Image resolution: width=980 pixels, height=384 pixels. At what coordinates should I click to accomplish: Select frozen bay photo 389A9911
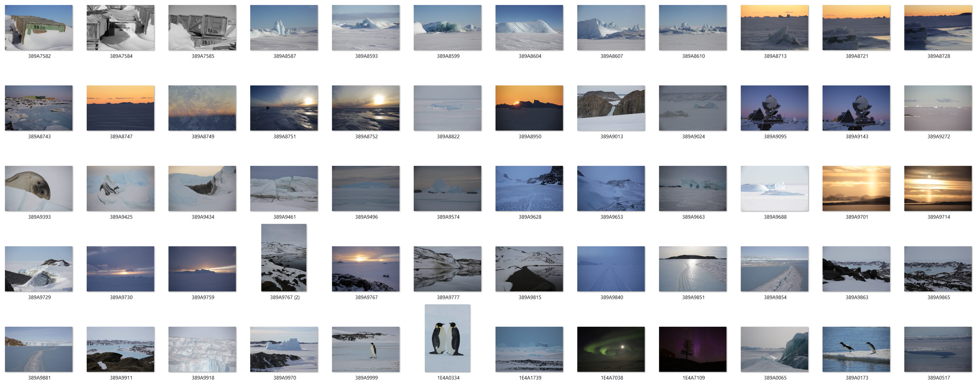point(120,349)
